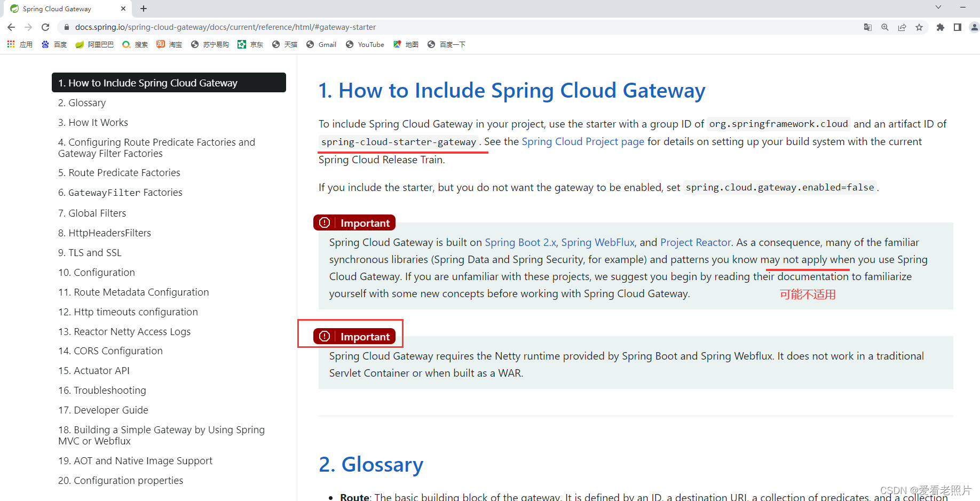Click the '1. How to Include Spring Cloud Gateway' heading

tap(512, 90)
